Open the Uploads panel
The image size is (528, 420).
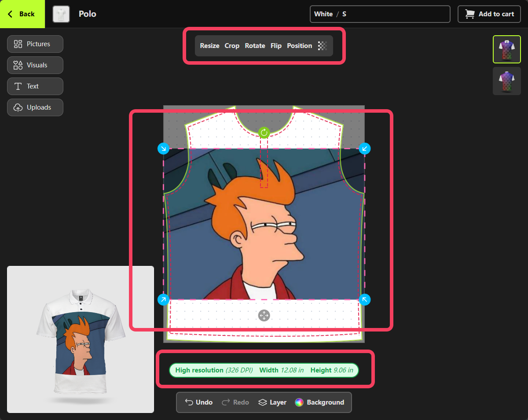[35, 107]
